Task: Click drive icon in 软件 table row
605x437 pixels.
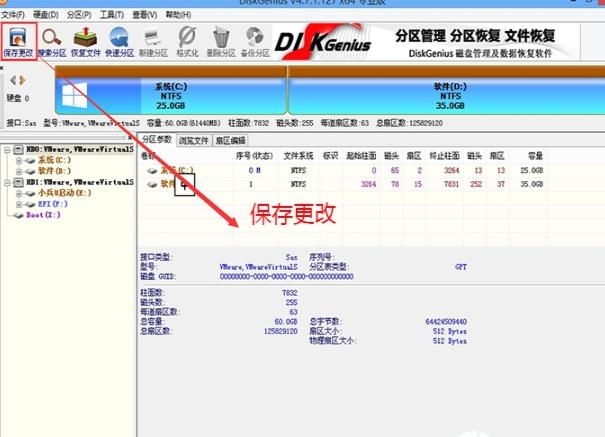Action: coord(152,184)
